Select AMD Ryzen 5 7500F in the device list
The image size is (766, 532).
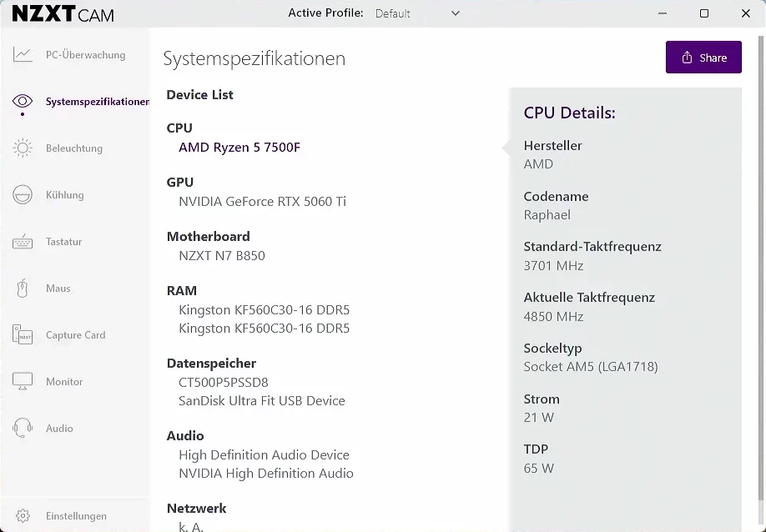239,148
